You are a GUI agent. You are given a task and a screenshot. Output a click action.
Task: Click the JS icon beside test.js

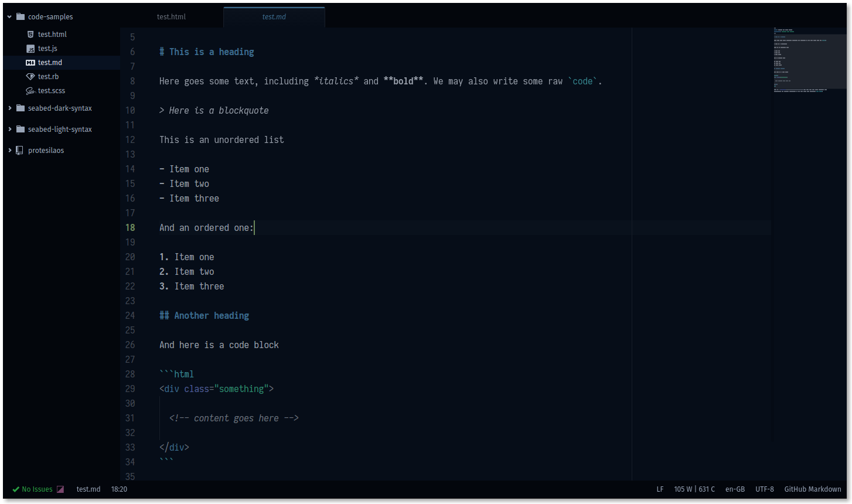coord(30,49)
